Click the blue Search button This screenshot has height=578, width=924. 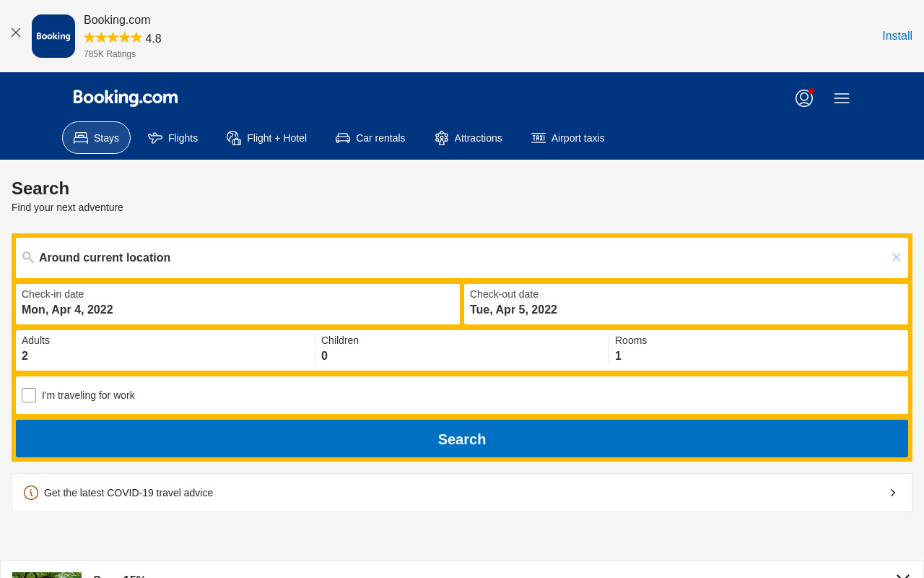(x=462, y=439)
